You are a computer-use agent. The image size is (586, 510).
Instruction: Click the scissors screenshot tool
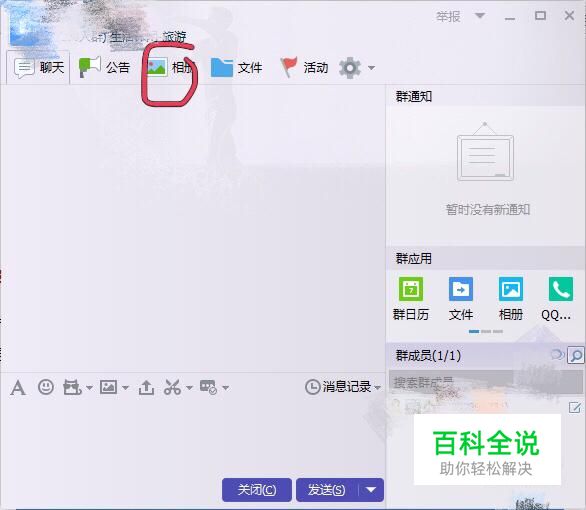pos(172,387)
